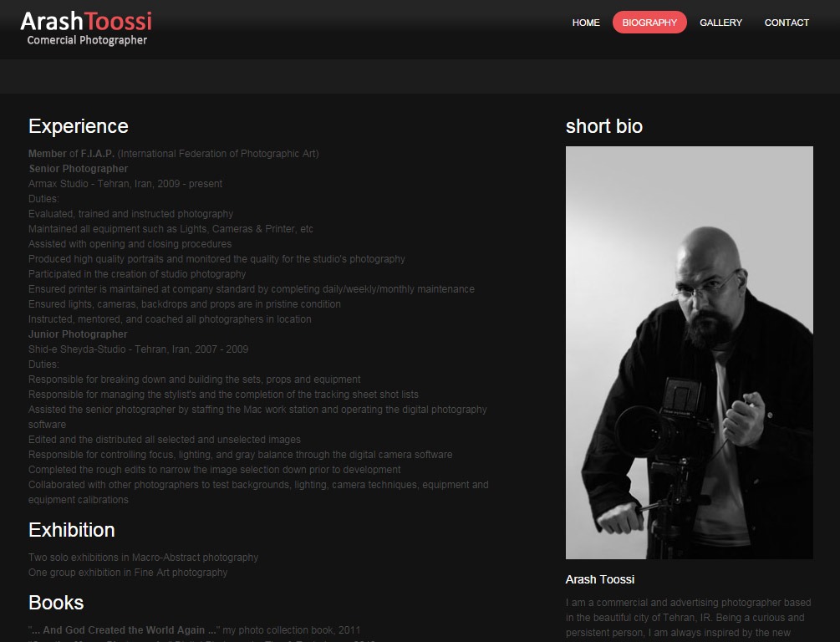Open the HOME page
Screen dimensions: 840x642
(586, 23)
